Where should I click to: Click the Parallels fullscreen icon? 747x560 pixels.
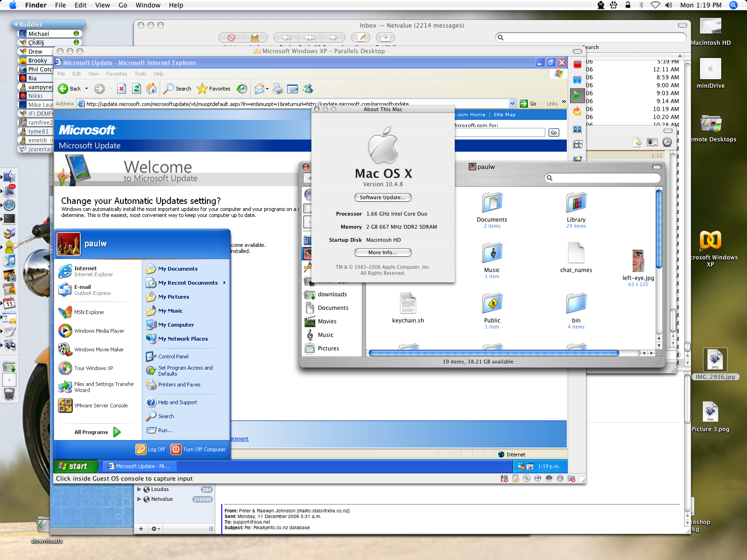[x=578, y=129]
